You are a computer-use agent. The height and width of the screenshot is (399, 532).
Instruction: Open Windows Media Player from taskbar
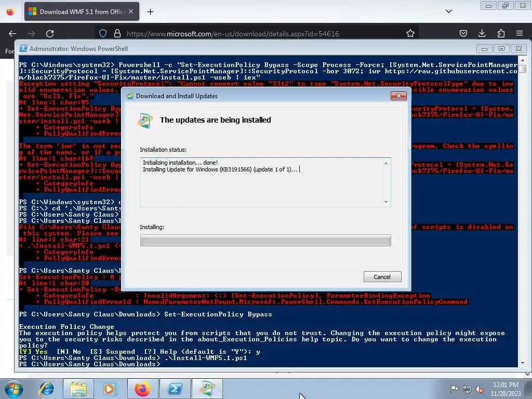pos(110,389)
